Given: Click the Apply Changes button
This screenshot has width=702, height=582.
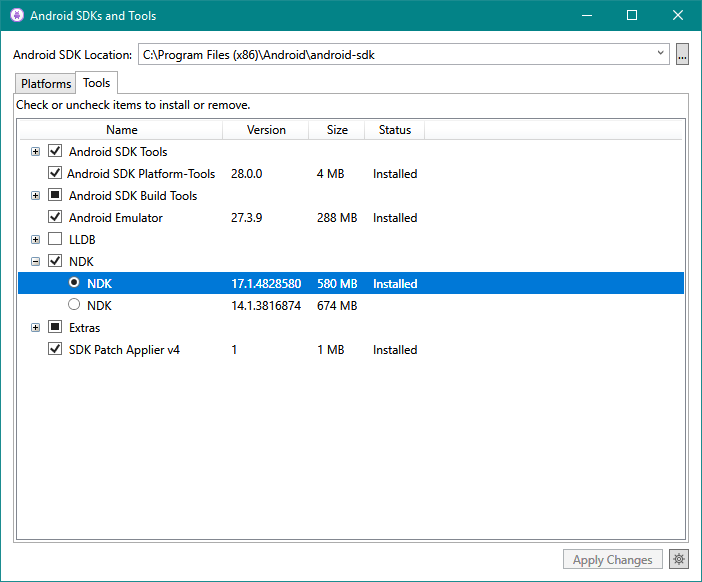Looking at the screenshot, I should click(612, 560).
